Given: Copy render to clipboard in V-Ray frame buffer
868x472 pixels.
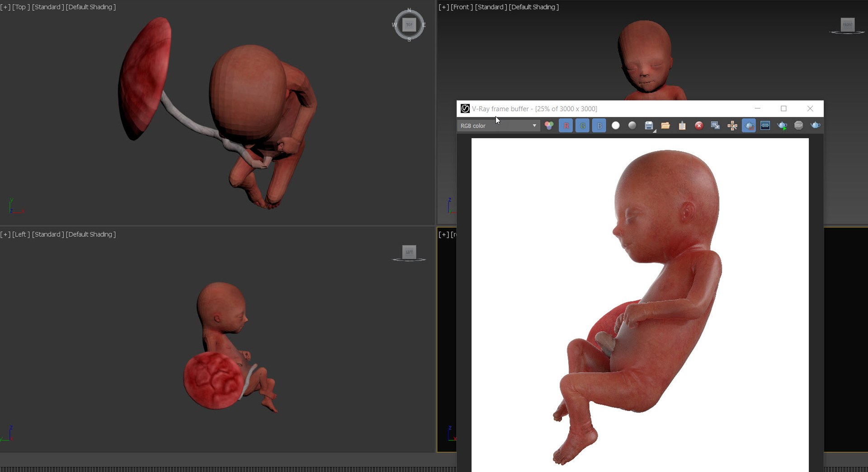Looking at the screenshot, I should (682, 126).
